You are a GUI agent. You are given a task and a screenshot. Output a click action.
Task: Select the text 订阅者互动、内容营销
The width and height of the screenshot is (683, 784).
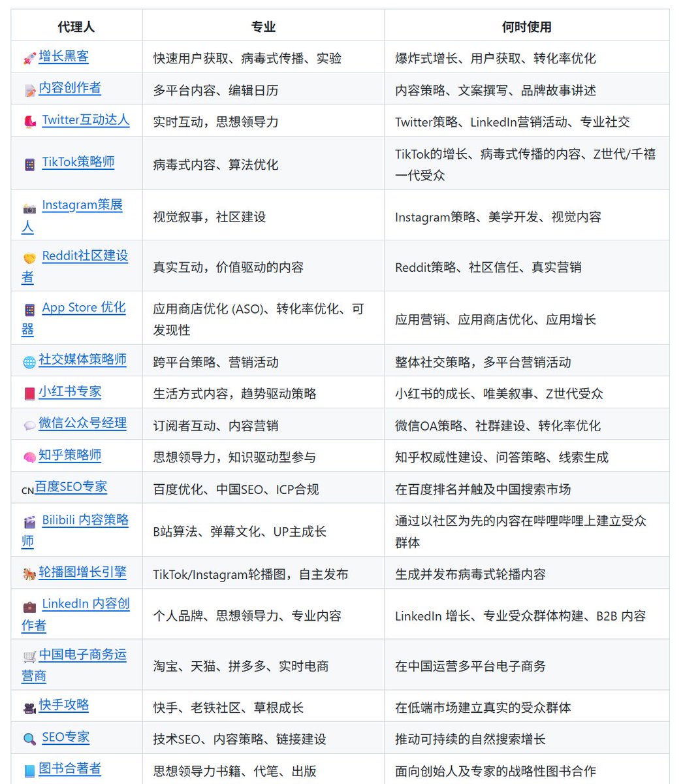click(216, 426)
